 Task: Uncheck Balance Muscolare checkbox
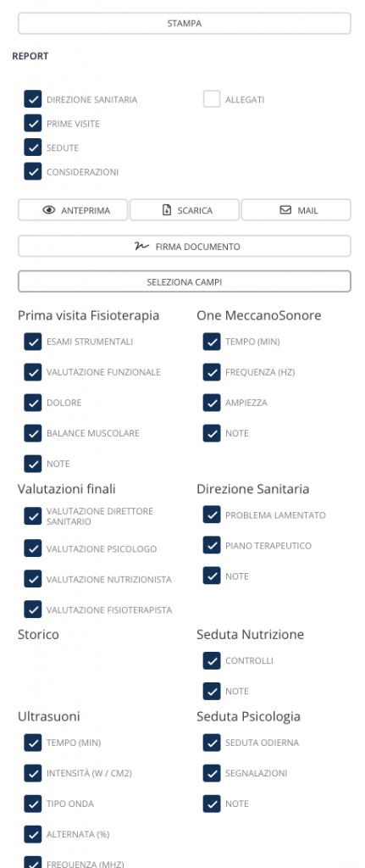point(33,433)
